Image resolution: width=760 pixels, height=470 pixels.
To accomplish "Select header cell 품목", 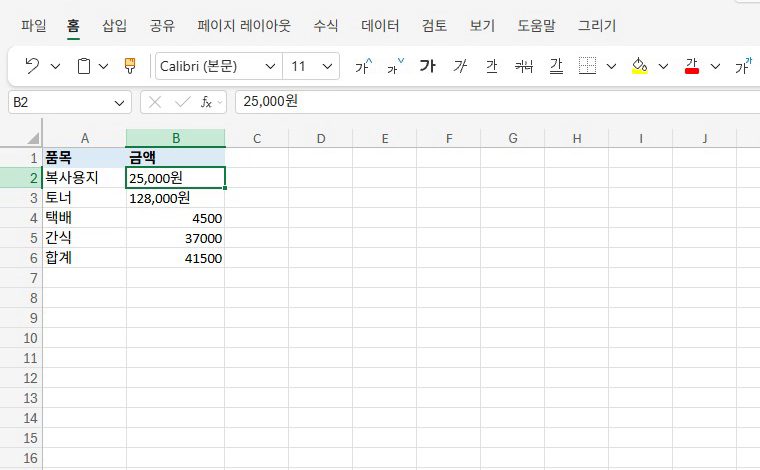I will point(85,157).
